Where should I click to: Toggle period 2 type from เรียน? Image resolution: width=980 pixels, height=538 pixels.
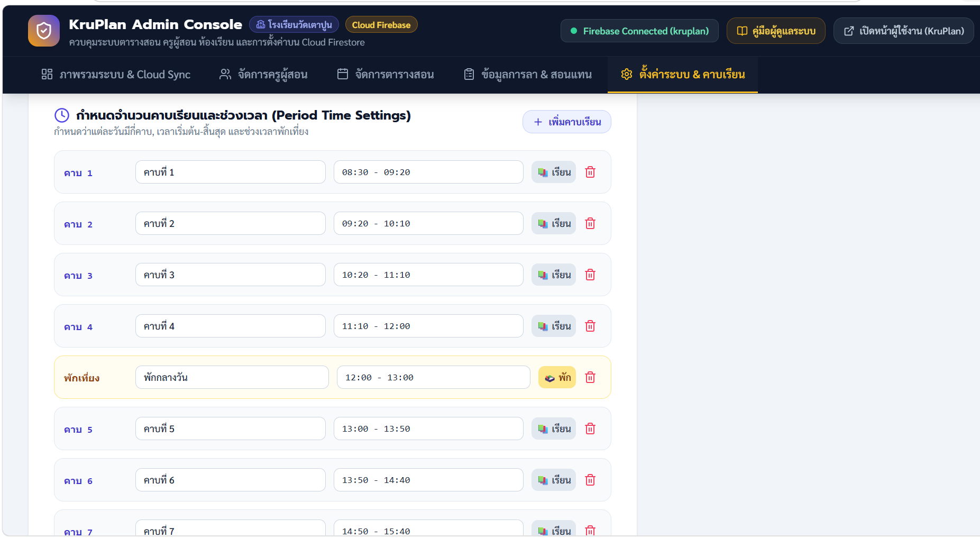coord(554,223)
